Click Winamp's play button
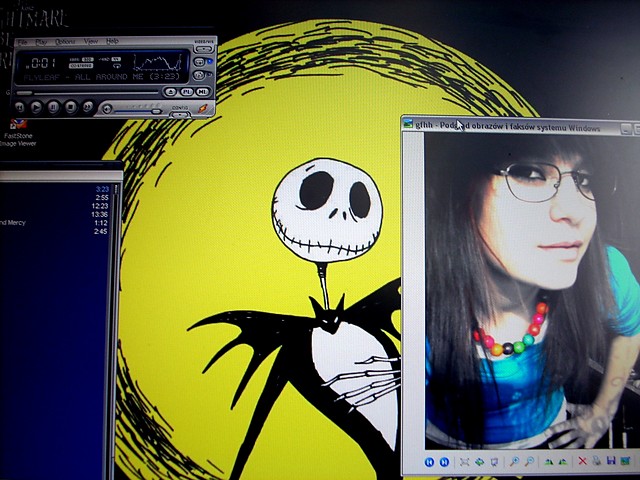 point(36,107)
